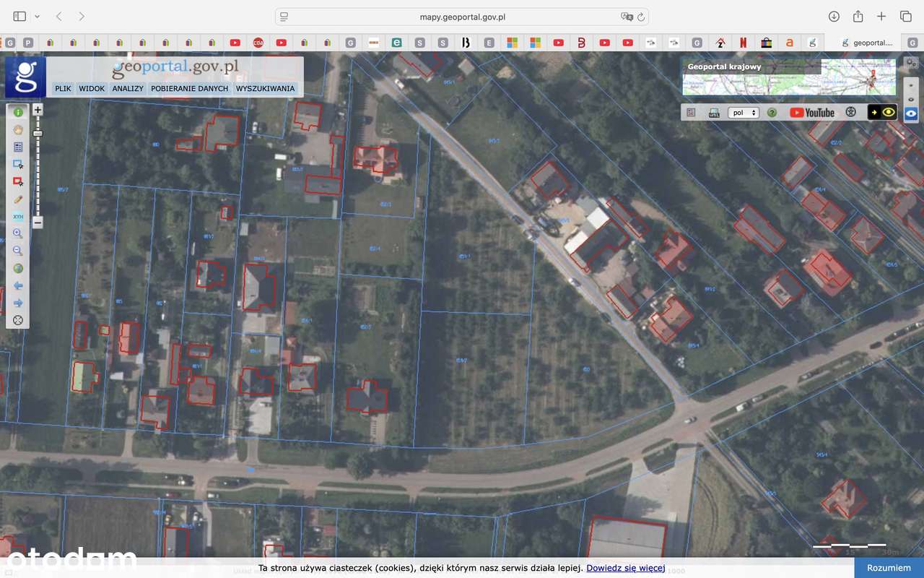The image size is (924, 578).
Task: Open the Safari share menu
Action: pos(858,16)
